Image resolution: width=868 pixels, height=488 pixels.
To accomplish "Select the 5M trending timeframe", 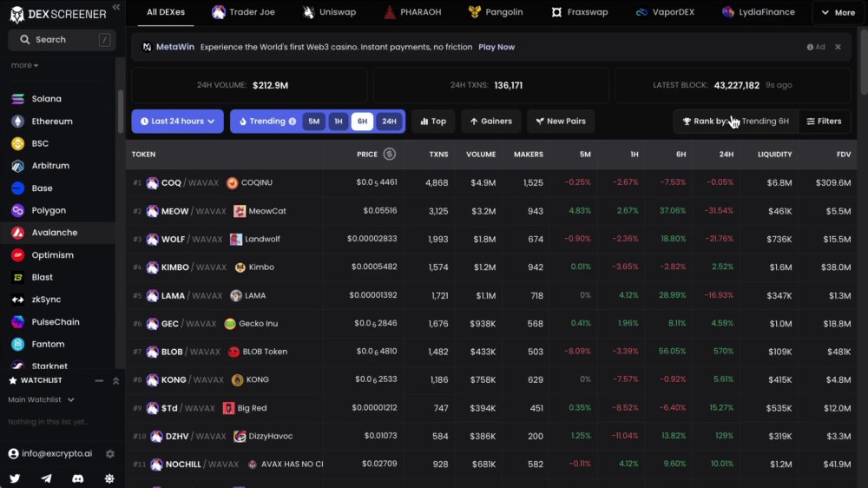I will [314, 122].
